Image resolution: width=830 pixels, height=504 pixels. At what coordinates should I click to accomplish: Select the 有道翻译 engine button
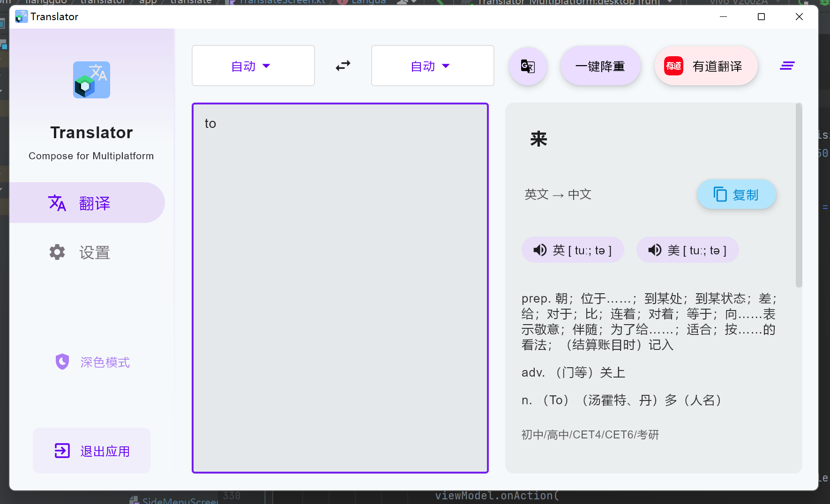coord(706,66)
